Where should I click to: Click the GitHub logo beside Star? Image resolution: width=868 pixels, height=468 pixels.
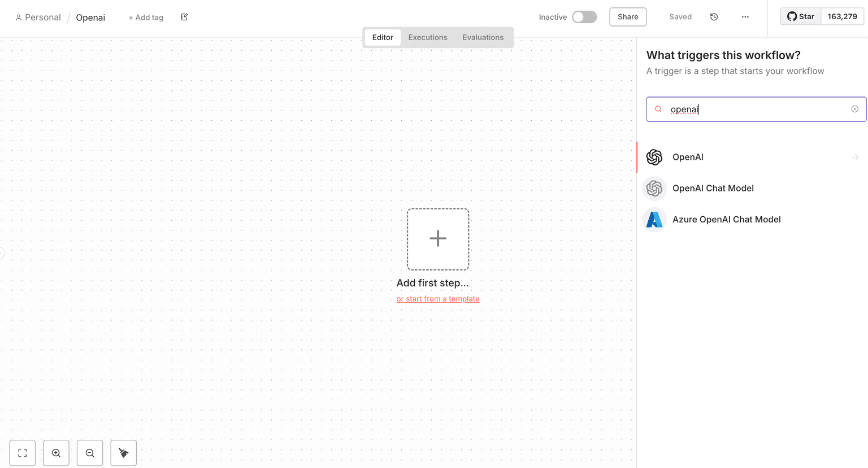pyautogui.click(x=793, y=16)
